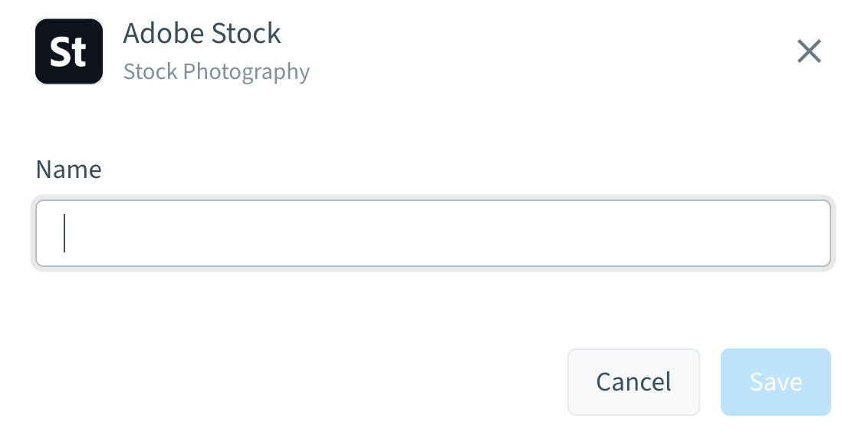Click the Stock Photography service icon
Viewport: 868px width, 445px height.
pyautogui.click(x=69, y=51)
